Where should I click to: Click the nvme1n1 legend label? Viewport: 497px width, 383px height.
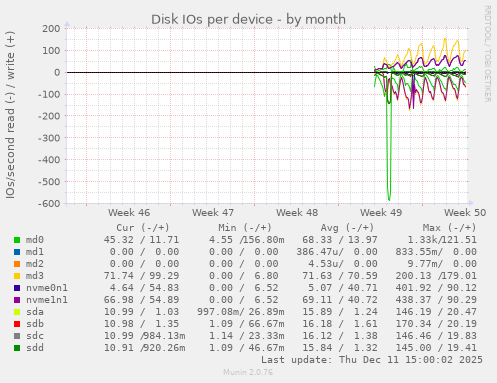click(47, 300)
